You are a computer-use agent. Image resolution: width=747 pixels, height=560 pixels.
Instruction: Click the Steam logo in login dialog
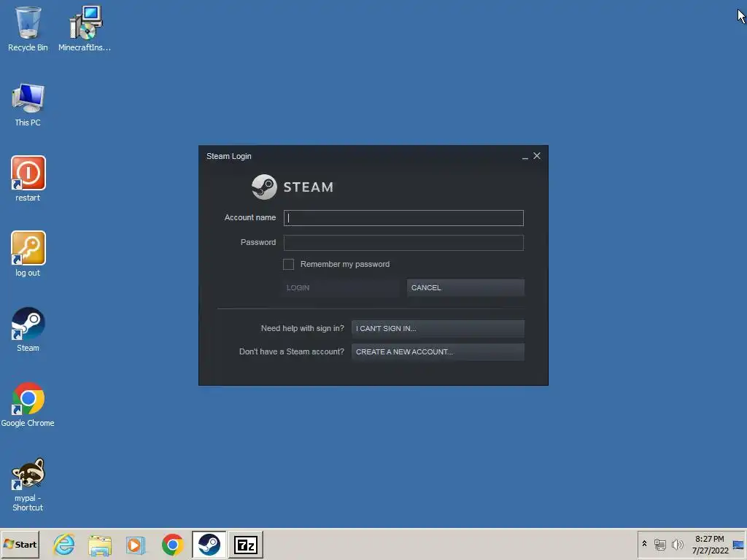[x=293, y=187]
